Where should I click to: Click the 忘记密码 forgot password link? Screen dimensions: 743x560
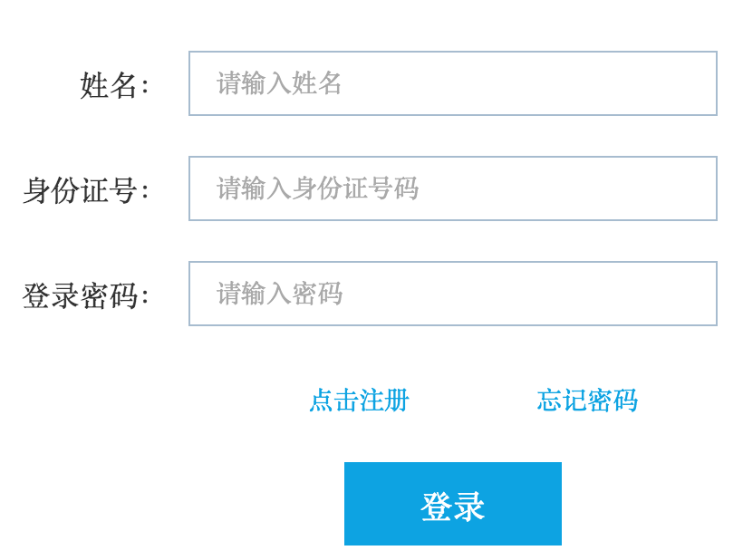[x=587, y=401]
